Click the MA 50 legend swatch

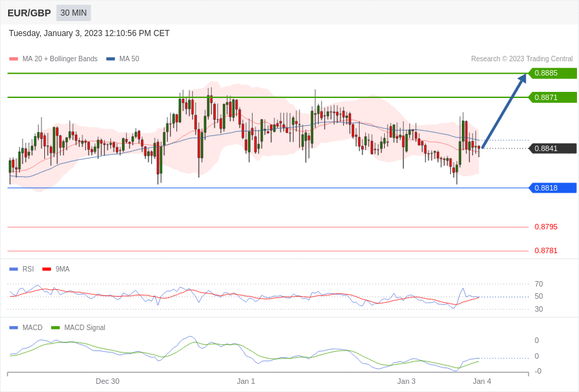click(110, 59)
